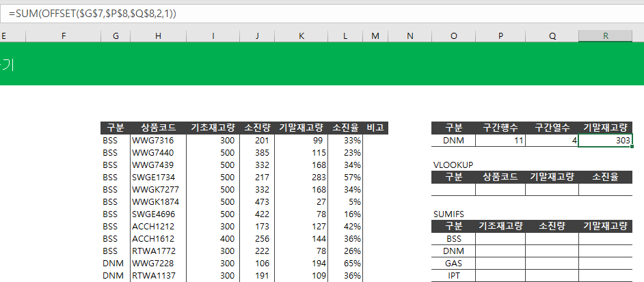
Task: Select 소진율 cell showing 65%
Action: 345,263
